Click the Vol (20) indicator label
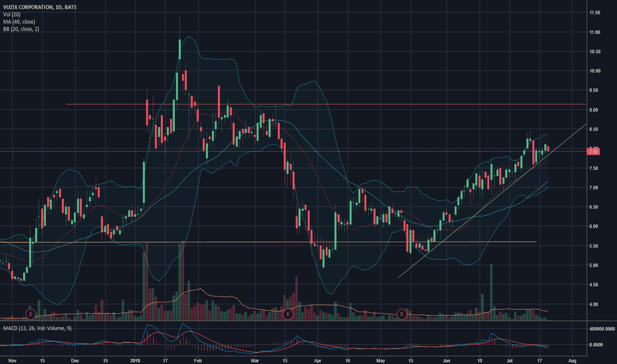The width and height of the screenshot is (617, 364). (x=12, y=15)
